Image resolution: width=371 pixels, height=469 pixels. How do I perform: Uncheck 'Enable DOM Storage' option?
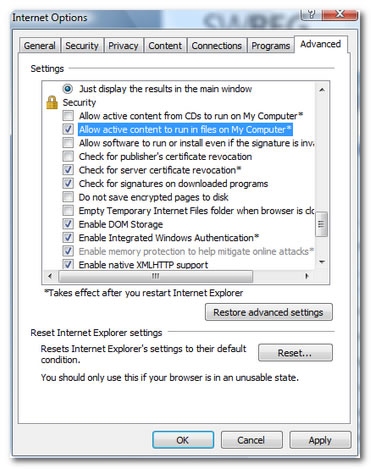pos(68,224)
